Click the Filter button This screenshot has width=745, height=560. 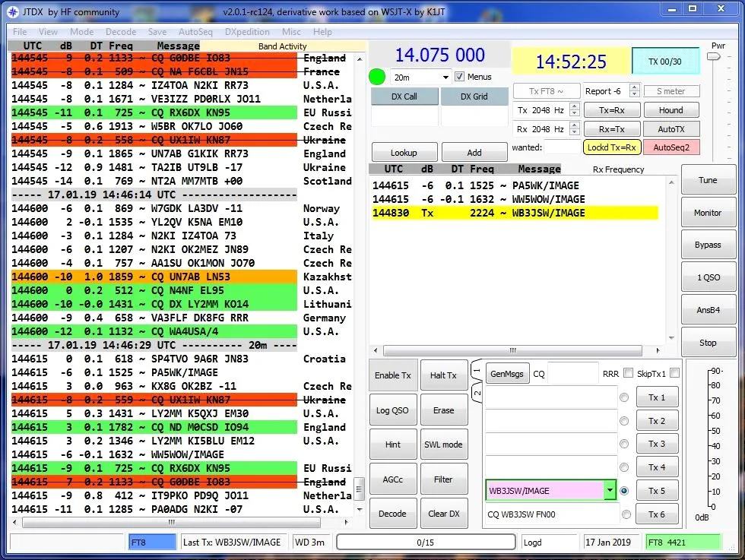[x=443, y=479]
